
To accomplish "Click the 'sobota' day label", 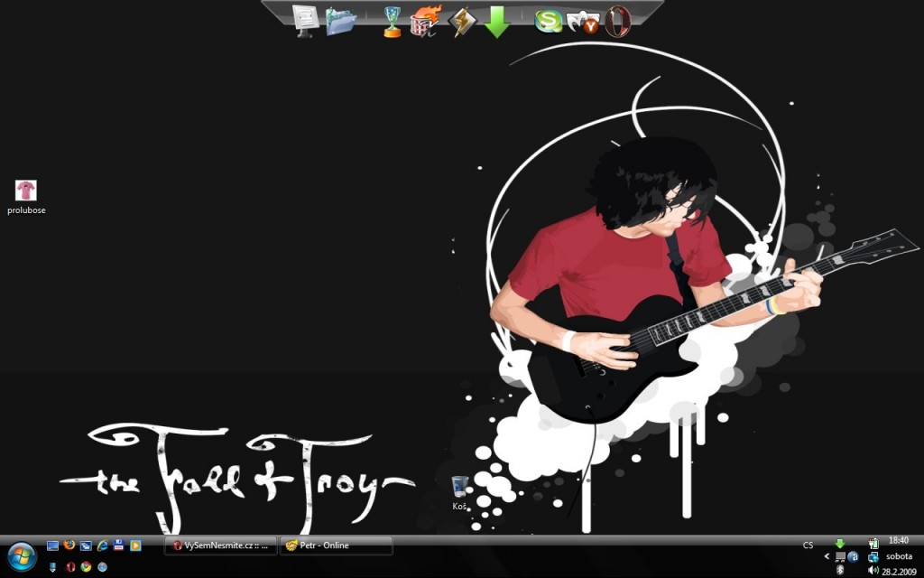I will [x=900, y=556].
